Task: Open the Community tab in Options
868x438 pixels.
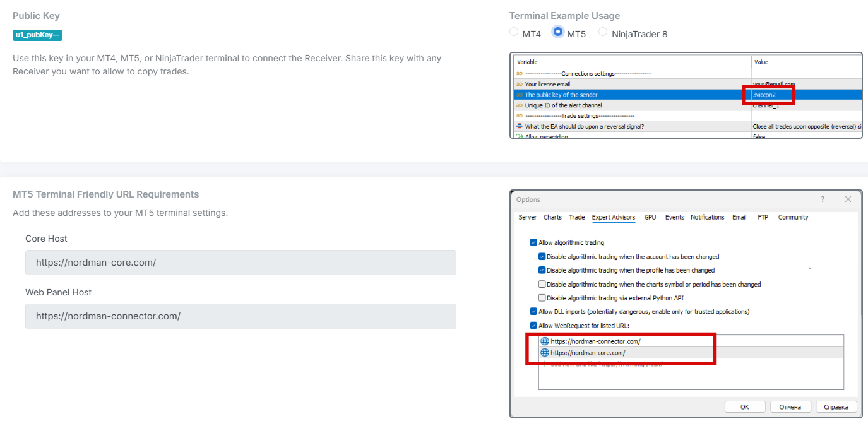Action: [x=793, y=217]
